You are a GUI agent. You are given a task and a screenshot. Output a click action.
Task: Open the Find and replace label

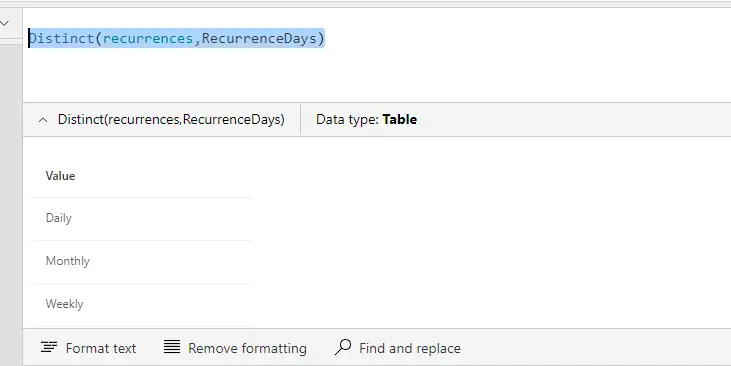(410, 348)
